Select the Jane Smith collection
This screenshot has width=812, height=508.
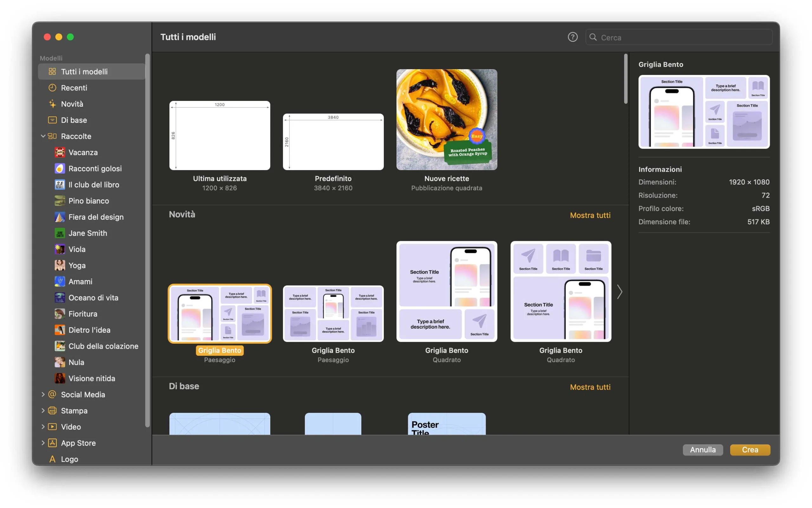[87, 233]
